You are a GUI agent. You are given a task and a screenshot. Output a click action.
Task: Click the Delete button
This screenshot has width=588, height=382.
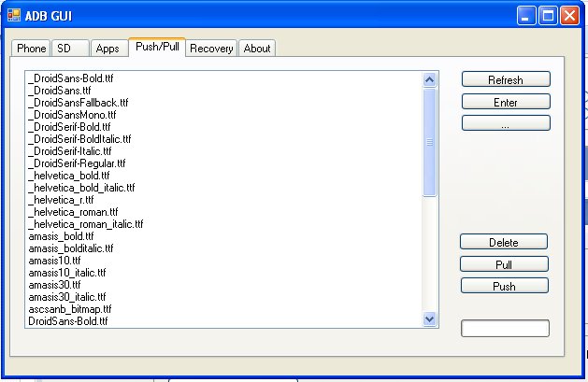pyautogui.click(x=504, y=242)
